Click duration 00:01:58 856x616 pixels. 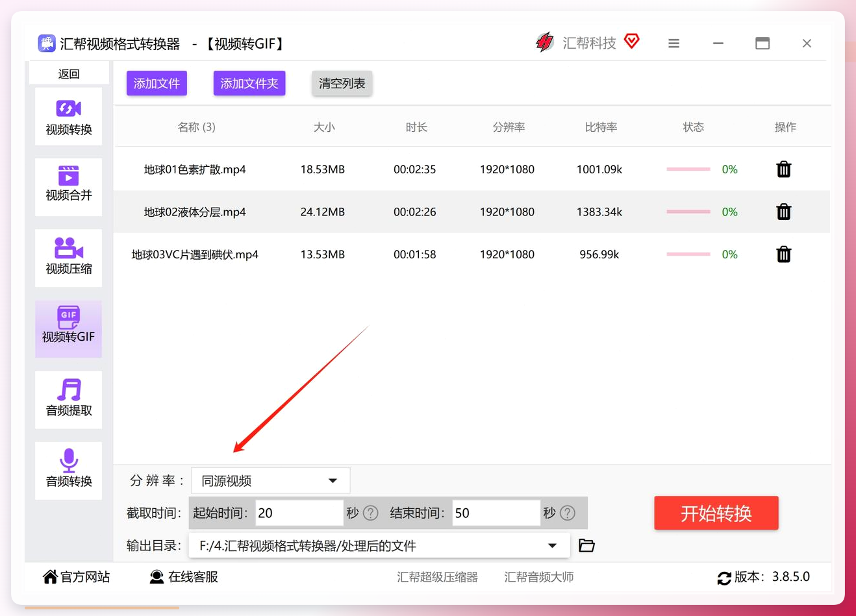415,254
